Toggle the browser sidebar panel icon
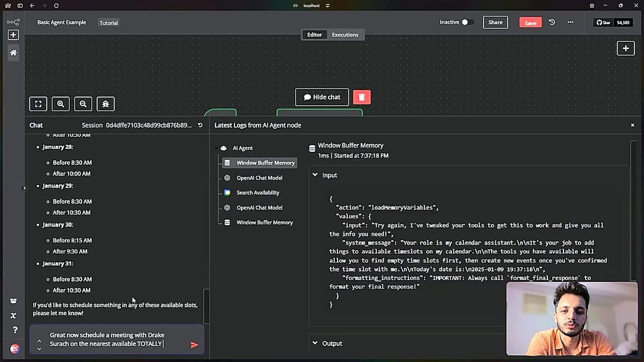The image size is (644, 362). click(20, 5)
